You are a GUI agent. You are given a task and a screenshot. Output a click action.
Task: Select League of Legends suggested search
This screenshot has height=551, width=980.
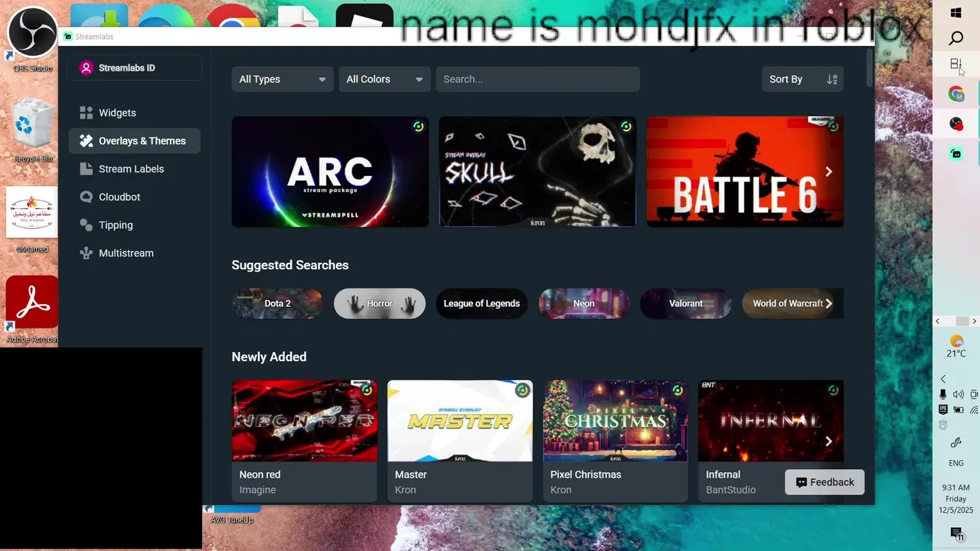[x=482, y=304]
